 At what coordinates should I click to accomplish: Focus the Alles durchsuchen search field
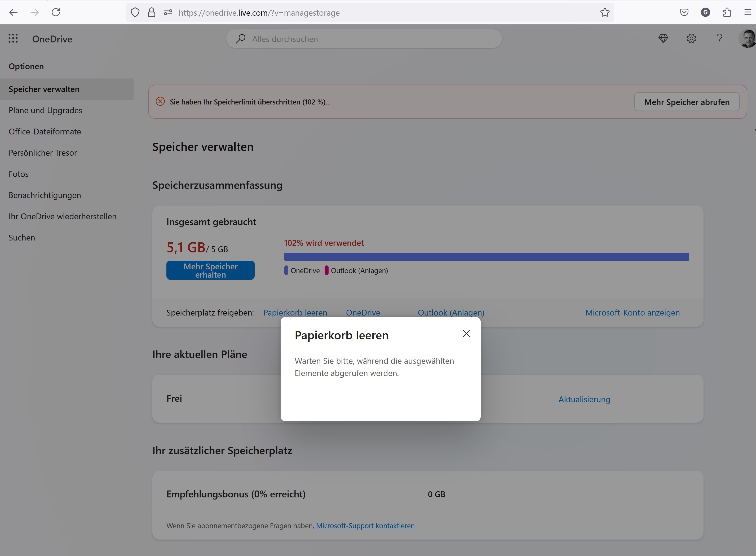[x=364, y=39]
